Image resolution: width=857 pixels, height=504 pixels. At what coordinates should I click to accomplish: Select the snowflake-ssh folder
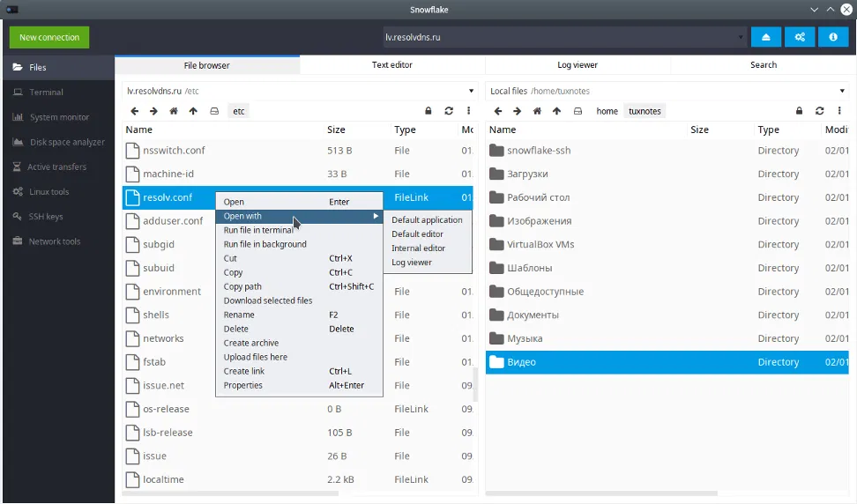coord(667,151)
